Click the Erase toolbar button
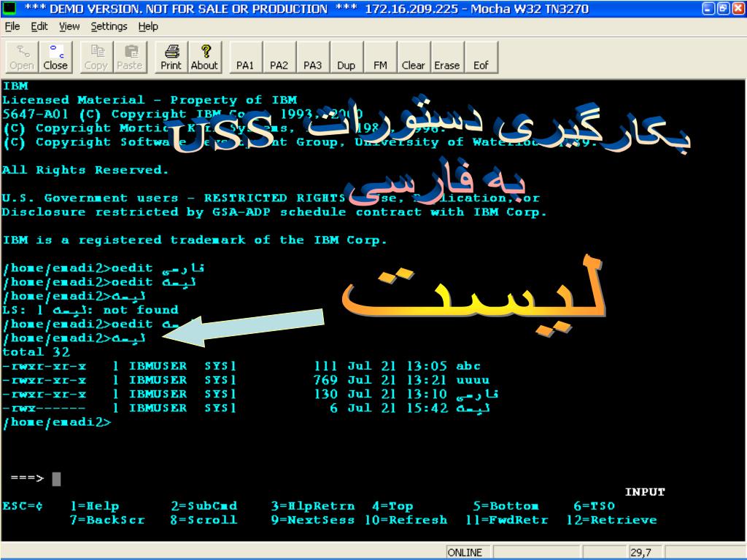This screenshot has height=560, width=747. pyautogui.click(x=447, y=57)
